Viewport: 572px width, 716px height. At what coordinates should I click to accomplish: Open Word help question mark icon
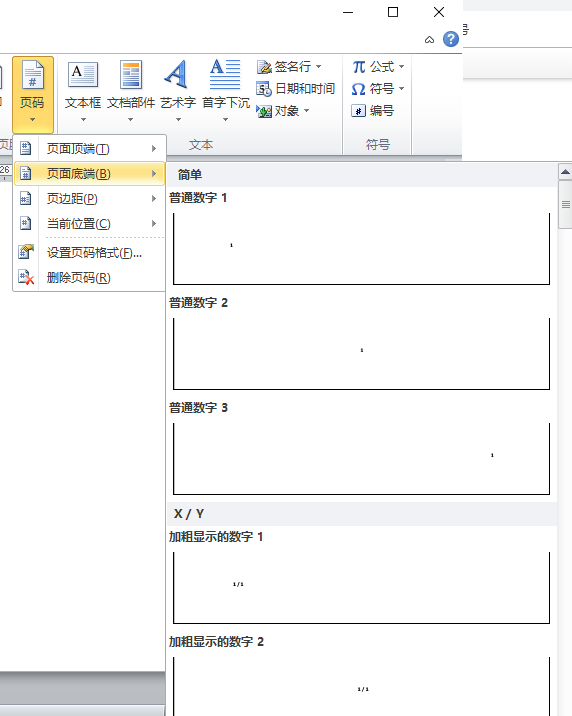click(x=451, y=39)
